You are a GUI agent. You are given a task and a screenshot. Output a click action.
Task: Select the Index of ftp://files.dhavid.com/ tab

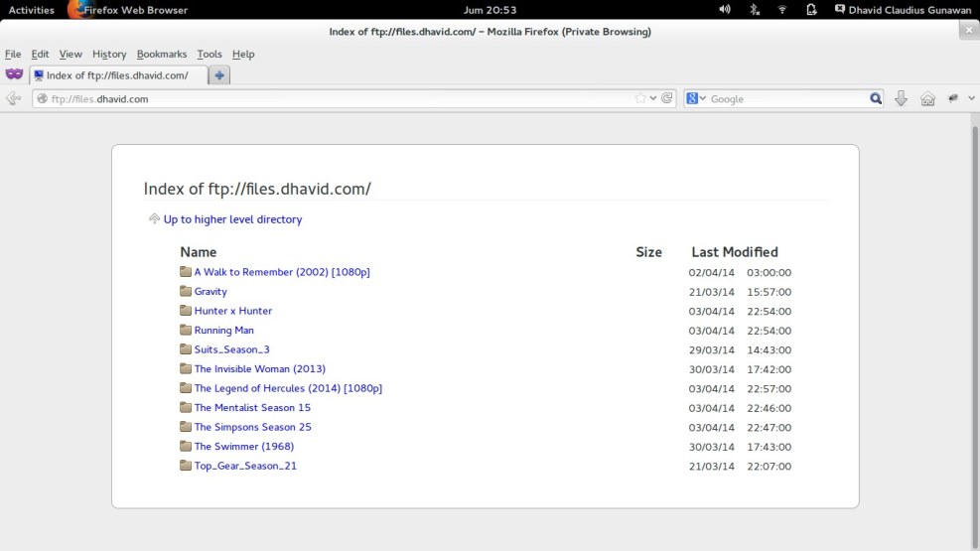(117, 75)
